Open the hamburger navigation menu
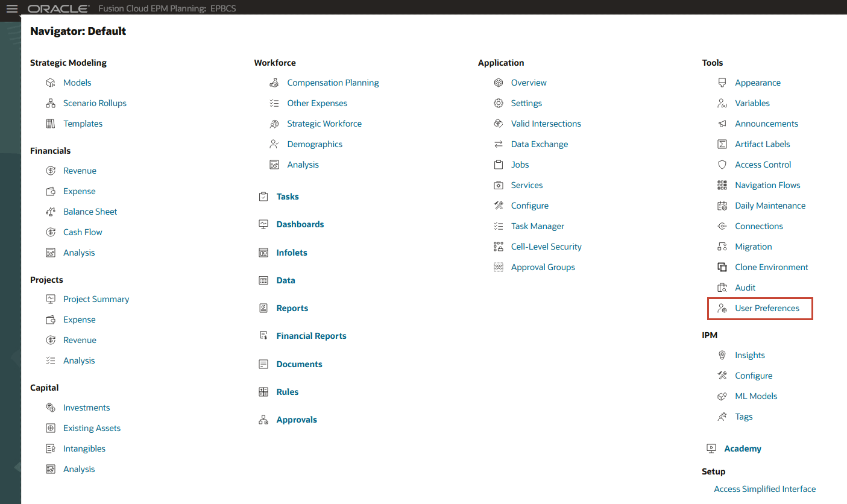This screenshot has width=847, height=504. point(10,8)
